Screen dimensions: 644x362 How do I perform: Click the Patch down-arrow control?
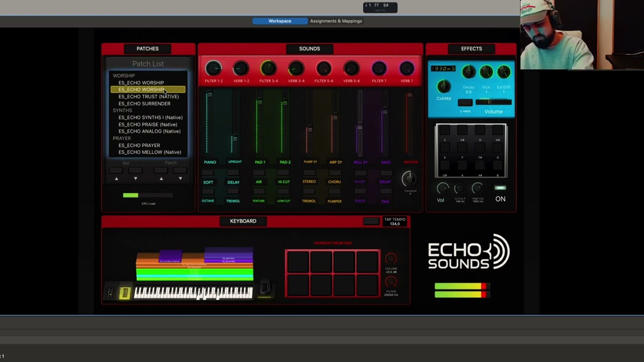pos(180,178)
